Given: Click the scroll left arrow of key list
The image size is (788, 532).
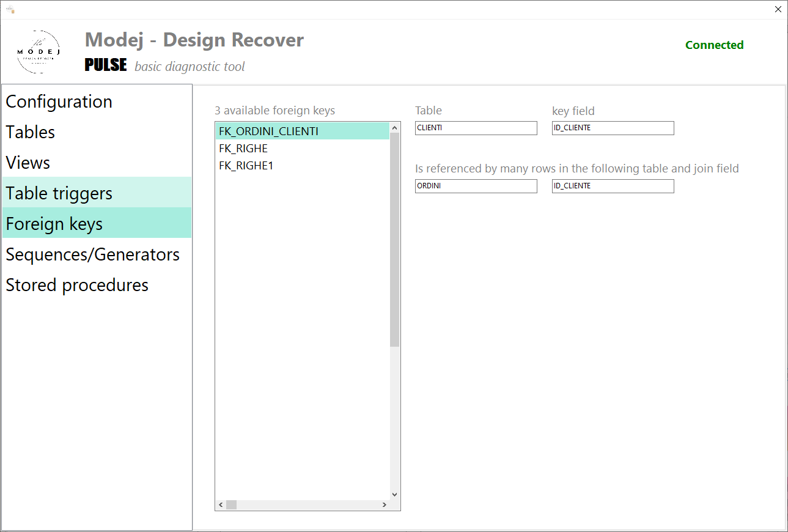Looking at the screenshot, I should pos(221,505).
